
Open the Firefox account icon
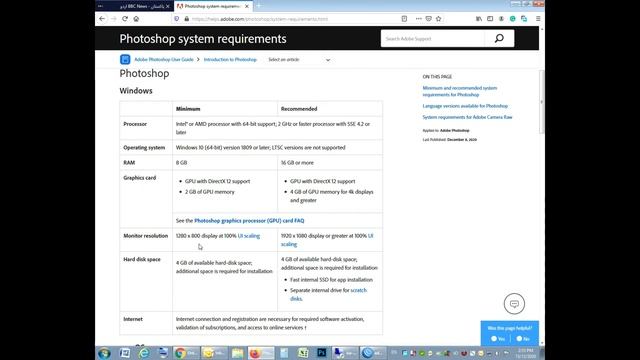501,19
